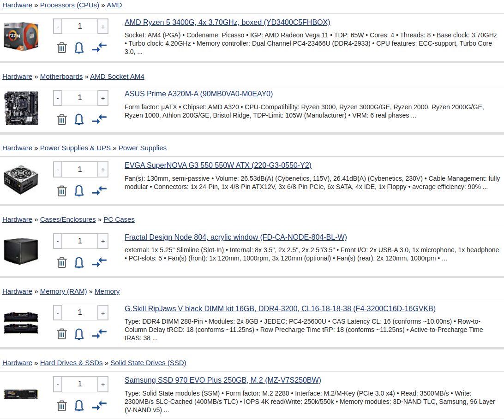This screenshot has width=504, height=420.
Task: Click the quantity field for EVGA SuperNOVA
Action: coord(80,170)
